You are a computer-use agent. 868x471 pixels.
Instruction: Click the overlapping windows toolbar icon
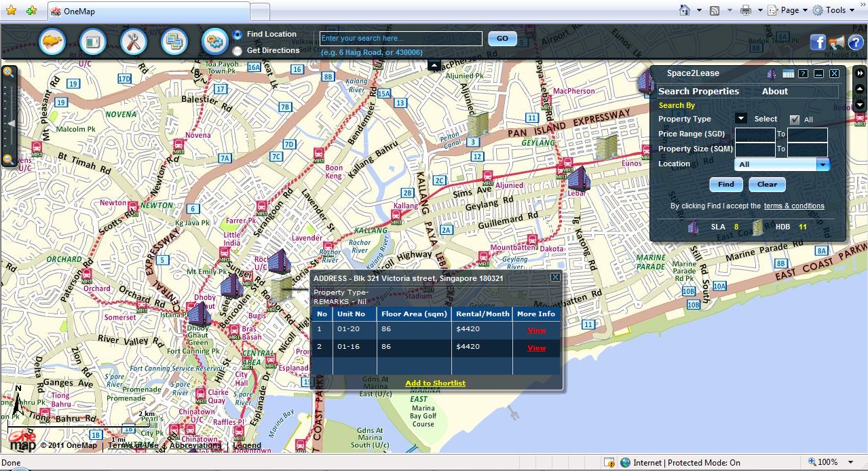pyautogui.click(x=174, y=42)
